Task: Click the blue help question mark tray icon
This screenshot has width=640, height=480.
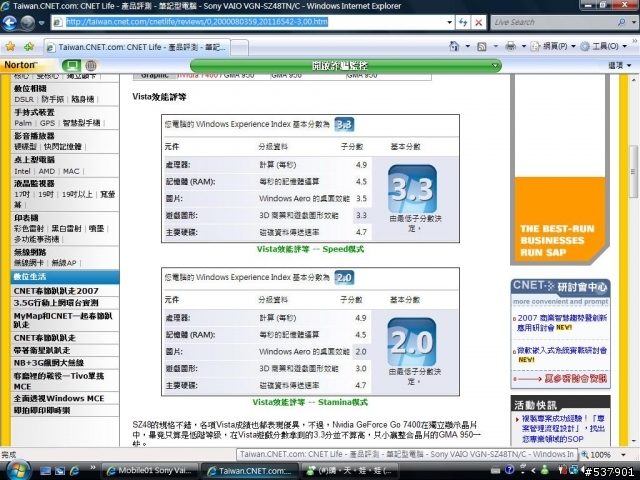Action: pyautogui.click(x=510, y=470)
